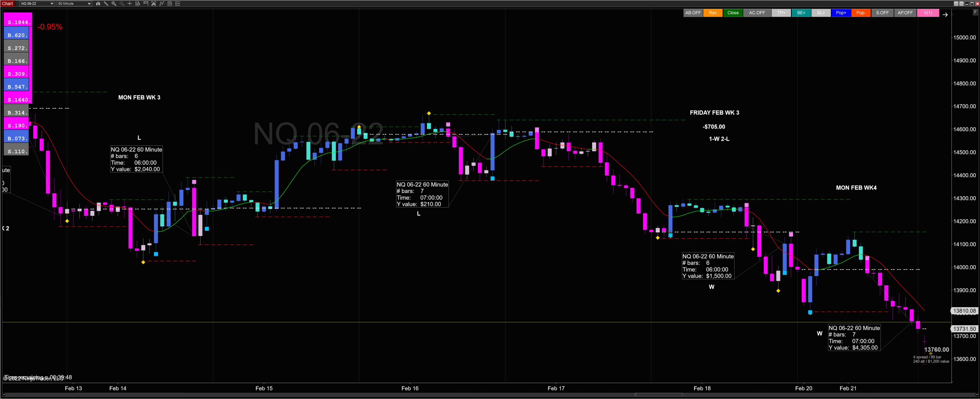The image size is (980, 399).
Task: Click the white right arrow beside V(1)
Action: click(x=945, y=15)
